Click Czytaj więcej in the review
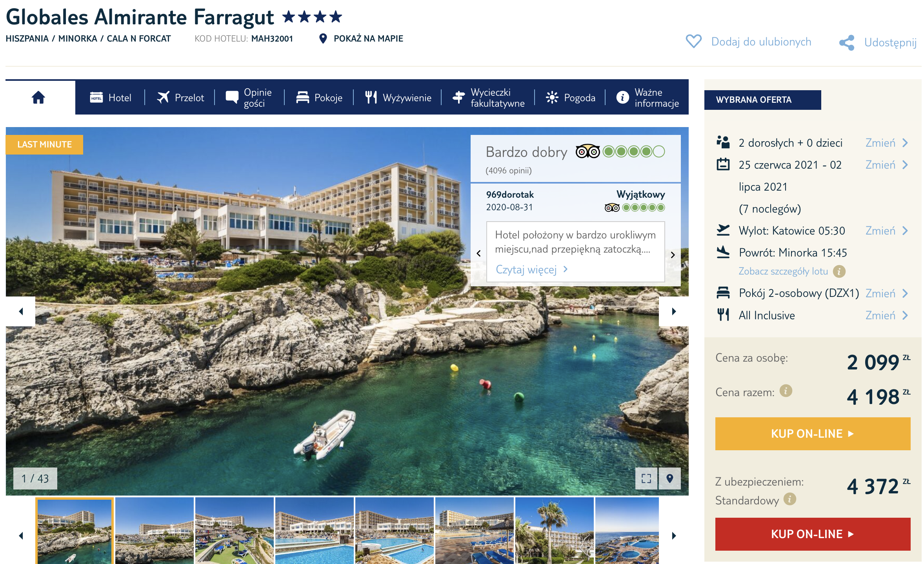 [x=531, y=269]
